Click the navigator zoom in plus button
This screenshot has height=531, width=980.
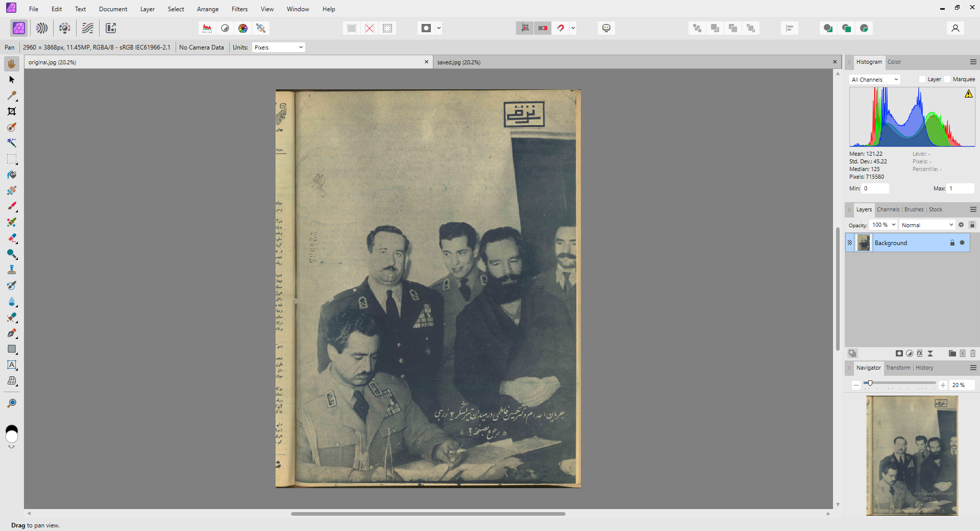(943, 385)
